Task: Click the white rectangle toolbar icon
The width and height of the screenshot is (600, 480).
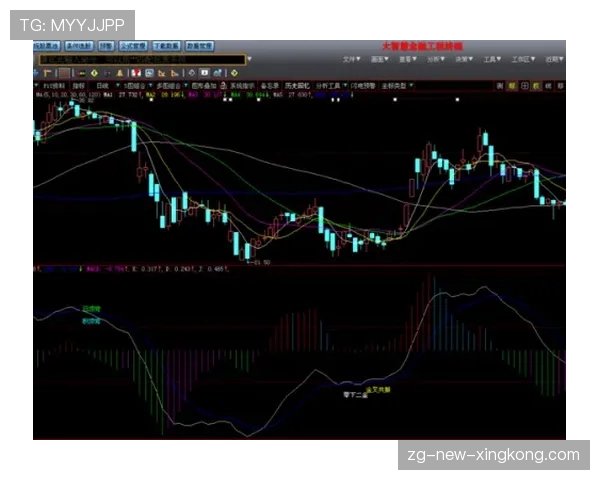Action: [x=205, y=73]
